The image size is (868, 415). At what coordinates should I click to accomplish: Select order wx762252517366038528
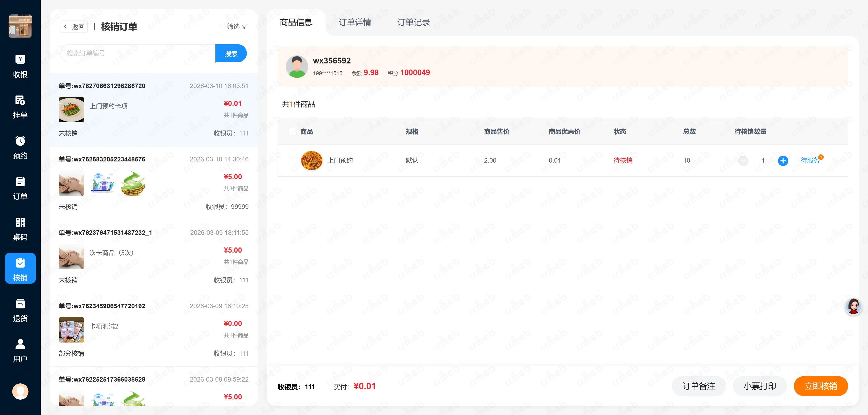154,386
